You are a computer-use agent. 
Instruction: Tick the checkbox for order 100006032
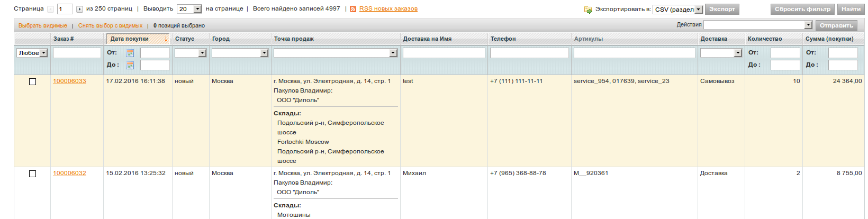[32, 174]
